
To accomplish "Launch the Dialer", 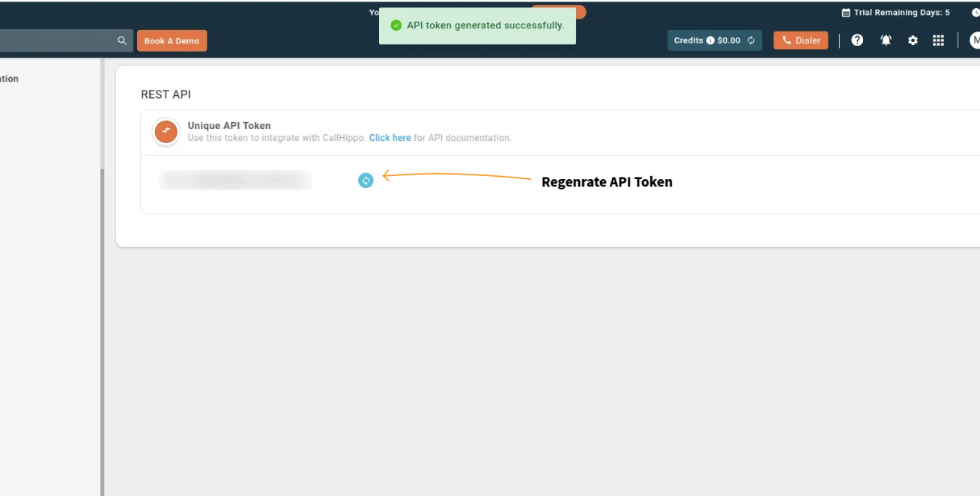I will click(800, 40).
